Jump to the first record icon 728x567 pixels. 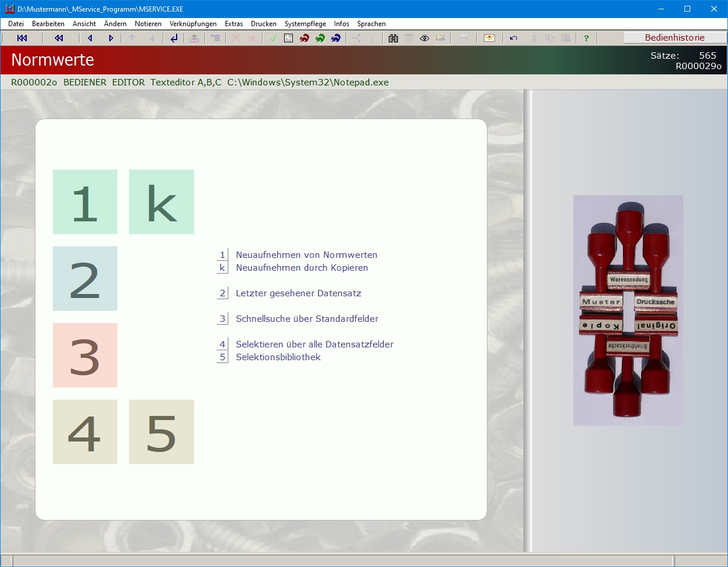tap(22, 38)
